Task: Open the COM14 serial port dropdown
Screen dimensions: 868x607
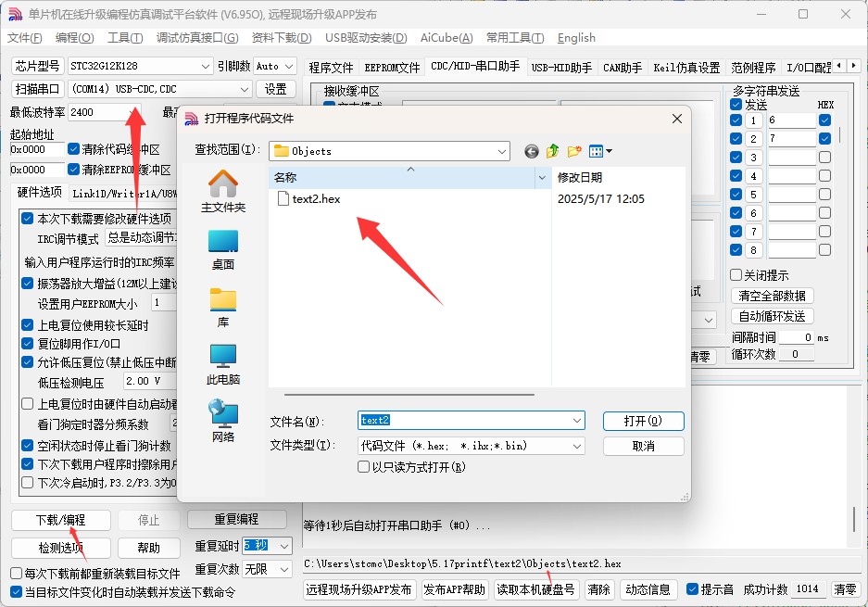Action: 245,89
